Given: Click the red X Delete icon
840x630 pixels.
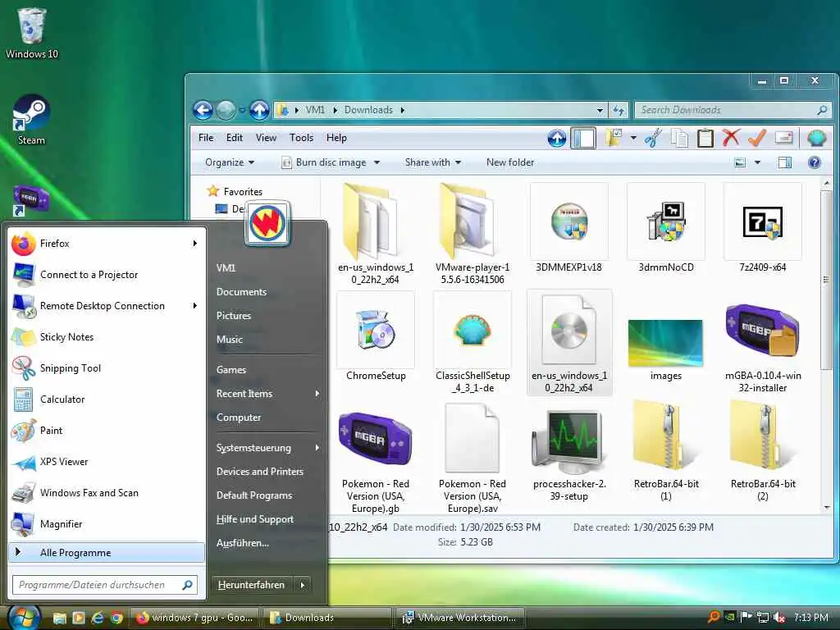Looking at the screenshot, I should pyautogui.click(x=731, y=138).
